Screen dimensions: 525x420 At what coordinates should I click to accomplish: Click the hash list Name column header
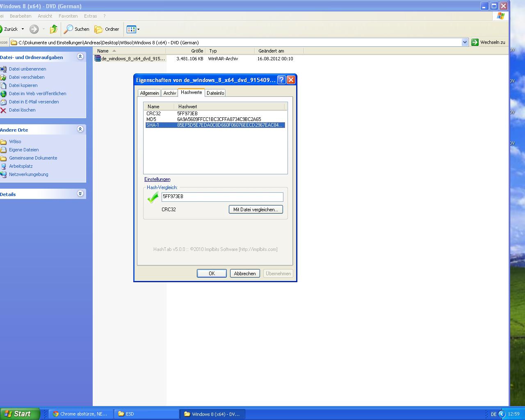coord(159,106)
